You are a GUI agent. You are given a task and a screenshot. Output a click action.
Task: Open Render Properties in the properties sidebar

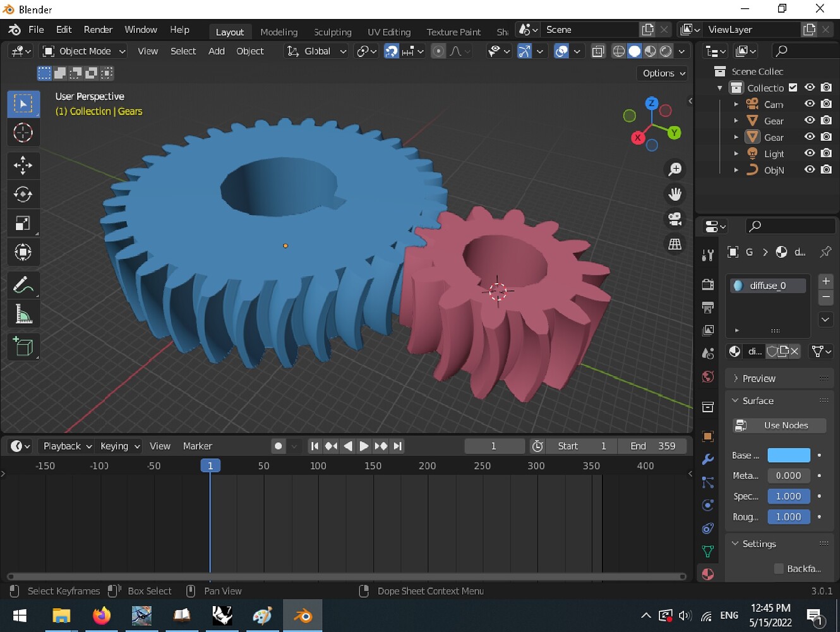click(707, 284)
